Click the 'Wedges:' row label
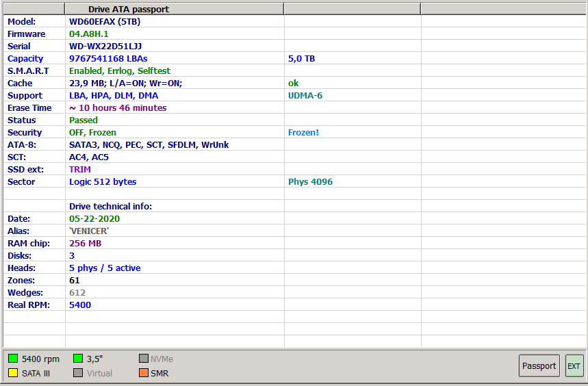This screenshot has width=588, height=386. click(25, 293)
